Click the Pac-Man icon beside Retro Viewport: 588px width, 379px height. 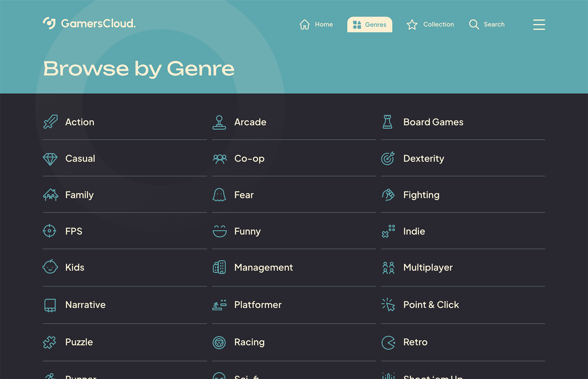[x=388, y=342]
